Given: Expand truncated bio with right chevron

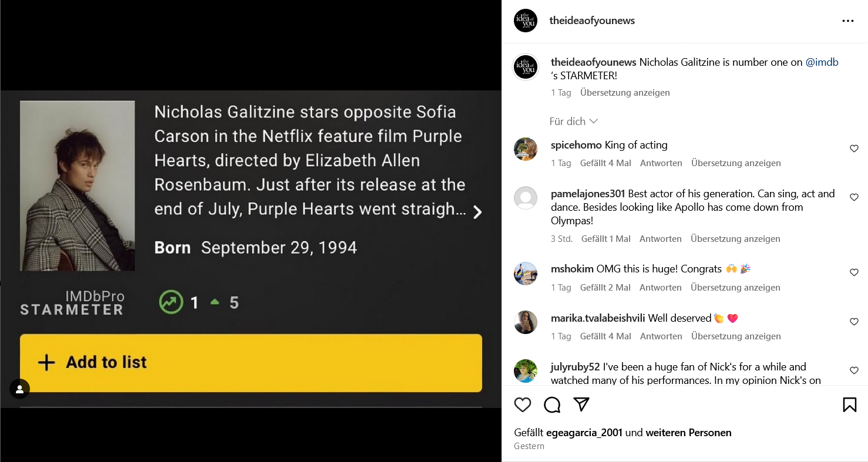Looking at the screenshot, I should [477, 212].
